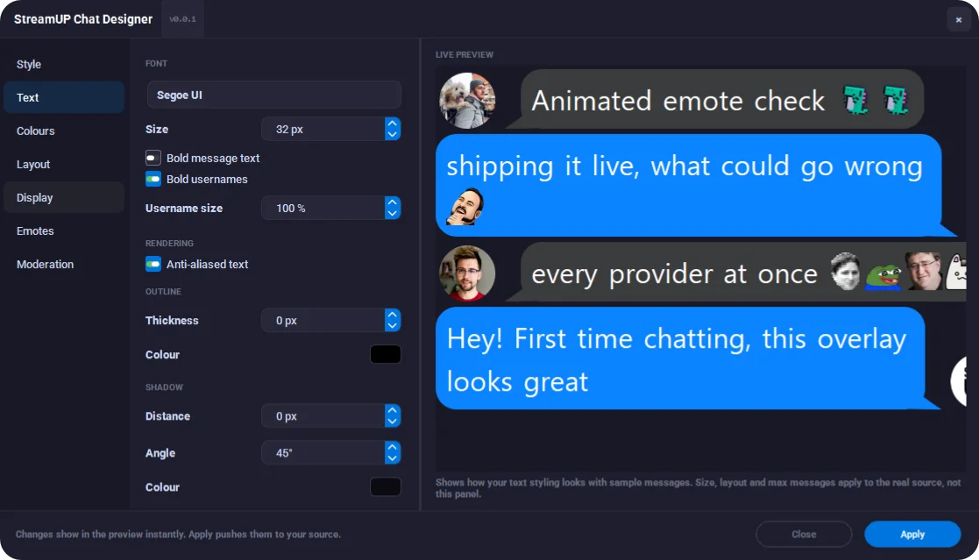The width and height of the screenshot is (979, 560).
Task: Click the 'Animated emote check' message bubble
Action: [x=714, y=100]
